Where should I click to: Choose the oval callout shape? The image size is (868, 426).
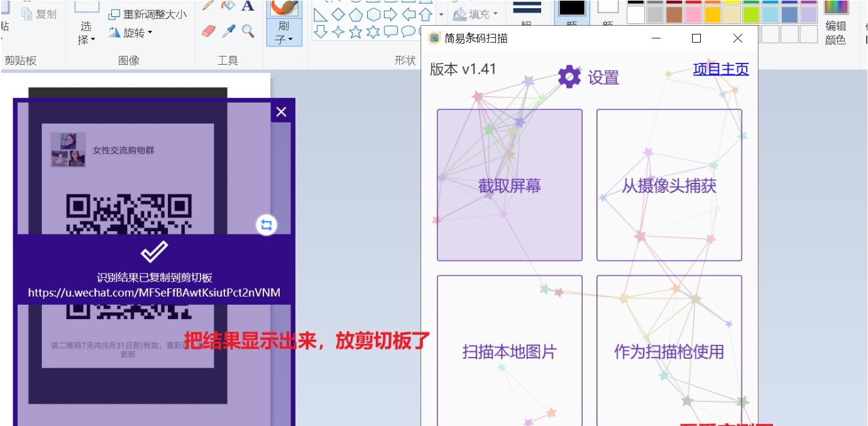tap(408, 31)
